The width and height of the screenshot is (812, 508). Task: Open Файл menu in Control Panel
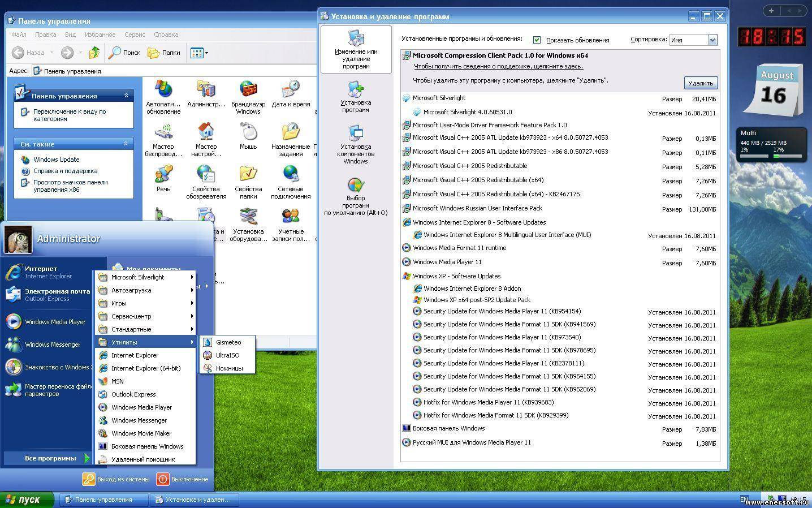(19, 35)
